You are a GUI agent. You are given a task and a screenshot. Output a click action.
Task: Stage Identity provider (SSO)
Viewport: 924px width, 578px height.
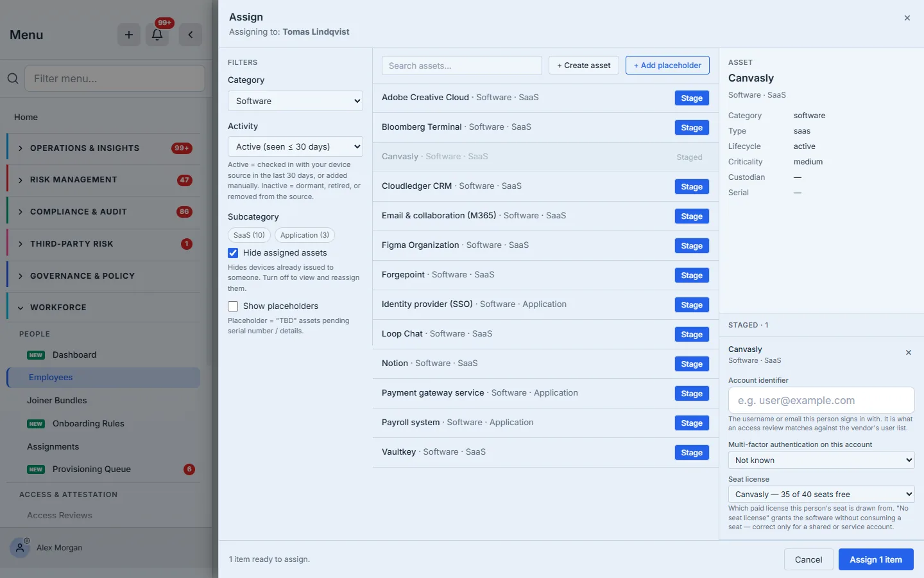(692, 305)
